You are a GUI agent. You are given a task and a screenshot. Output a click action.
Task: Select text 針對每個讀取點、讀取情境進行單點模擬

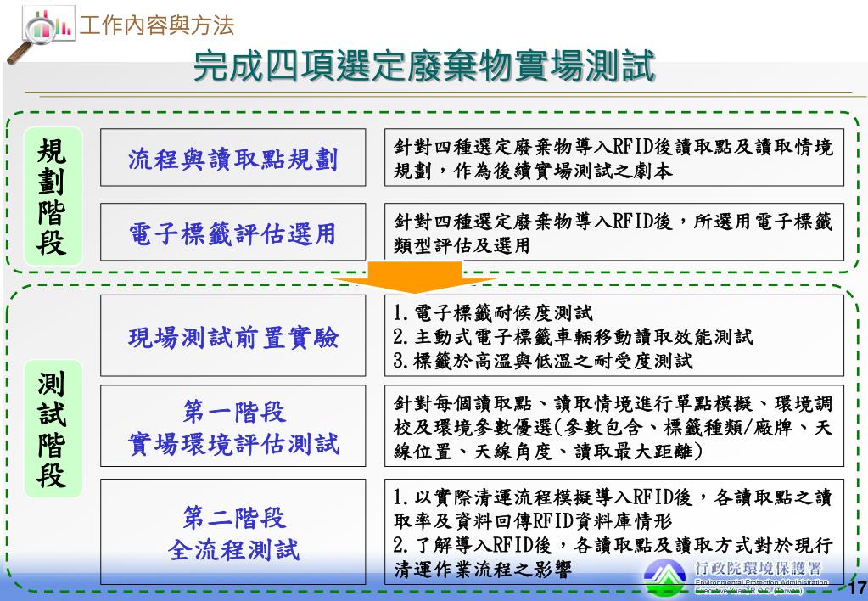pos(573,403)
